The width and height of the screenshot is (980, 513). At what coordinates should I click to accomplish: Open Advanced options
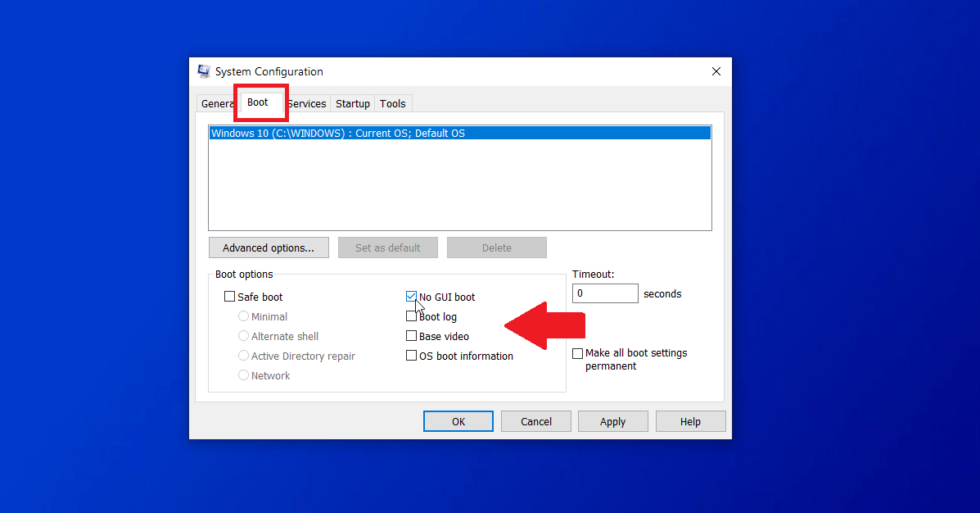point(269,247)
